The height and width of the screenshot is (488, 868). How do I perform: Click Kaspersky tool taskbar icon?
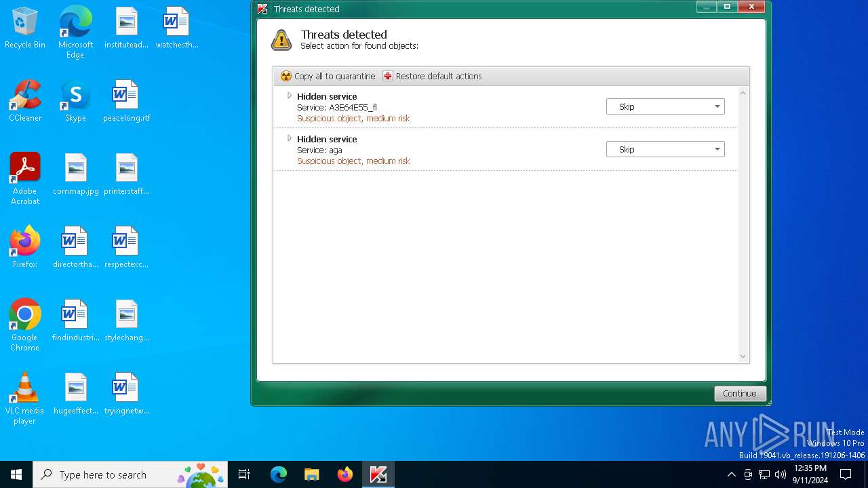[378, 474]
